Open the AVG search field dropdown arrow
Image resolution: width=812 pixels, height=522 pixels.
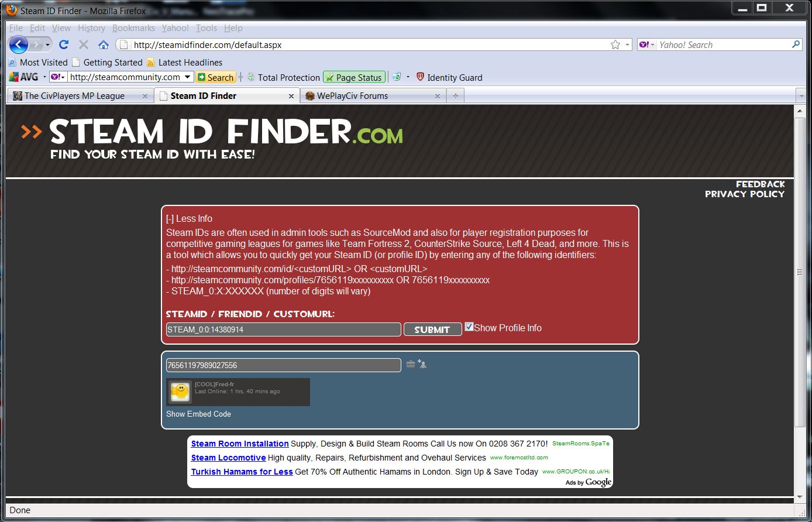point(188,77)
